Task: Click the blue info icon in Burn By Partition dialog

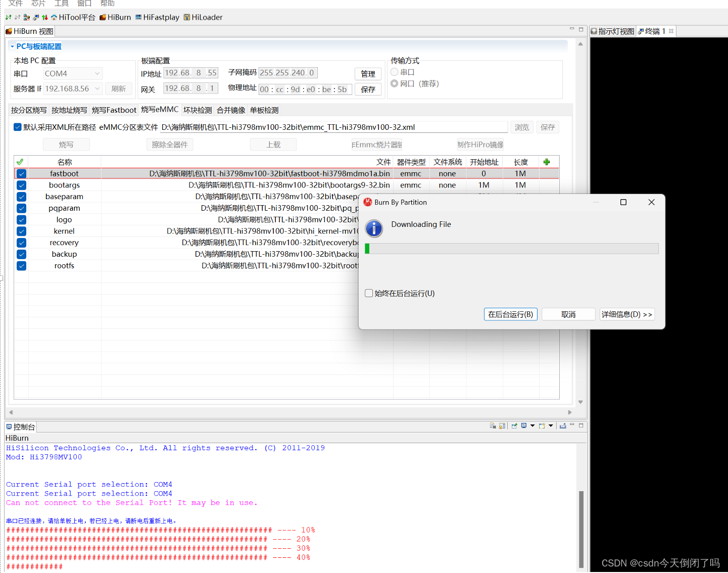Action: point(374,228)
